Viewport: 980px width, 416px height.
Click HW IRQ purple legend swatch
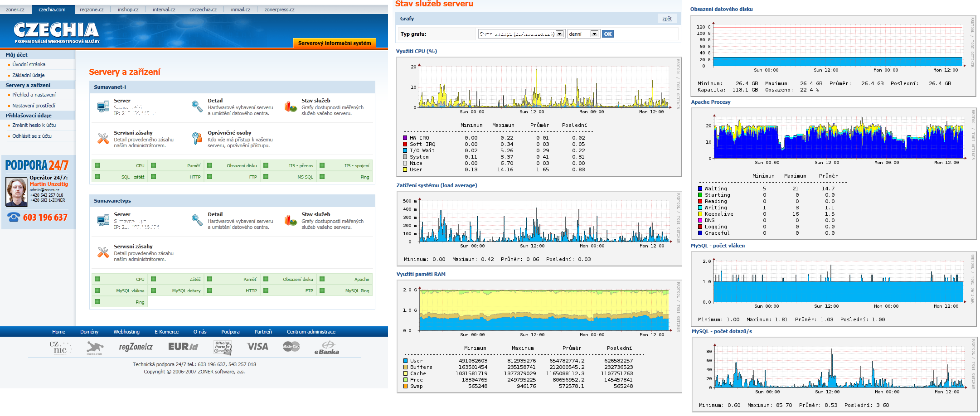coord(405,138)
